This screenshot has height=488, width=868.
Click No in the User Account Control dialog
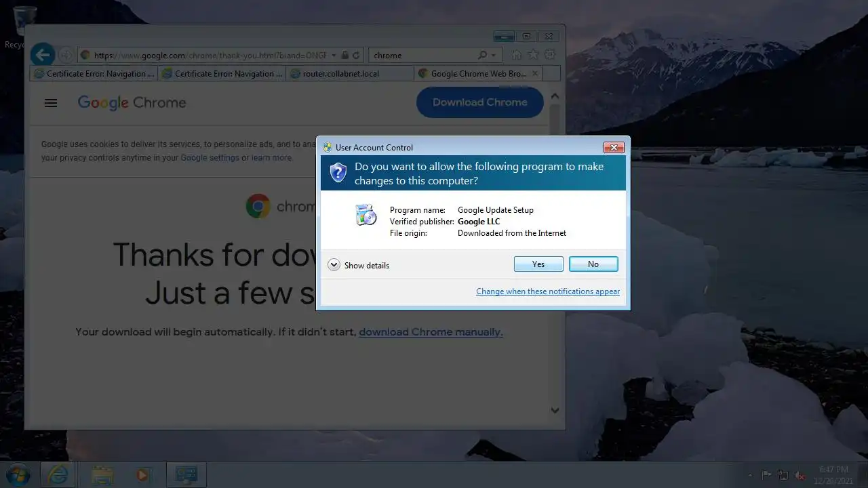click(593, 264)
